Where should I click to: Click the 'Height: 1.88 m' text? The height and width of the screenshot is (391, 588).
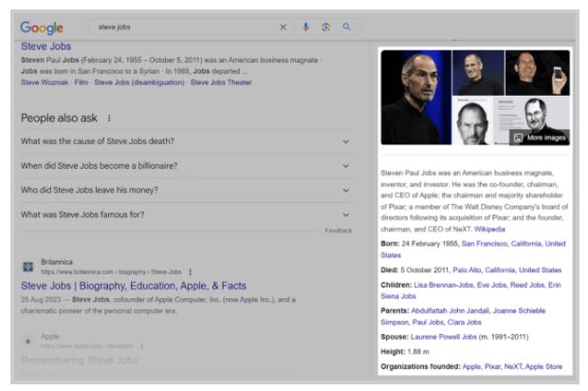tap(405, 352)
